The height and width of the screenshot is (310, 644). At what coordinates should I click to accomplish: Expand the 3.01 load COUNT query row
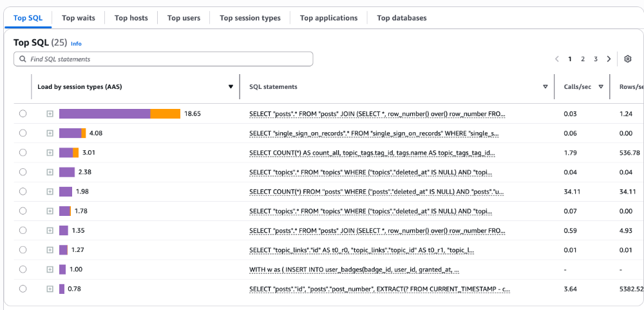(50, 153)
